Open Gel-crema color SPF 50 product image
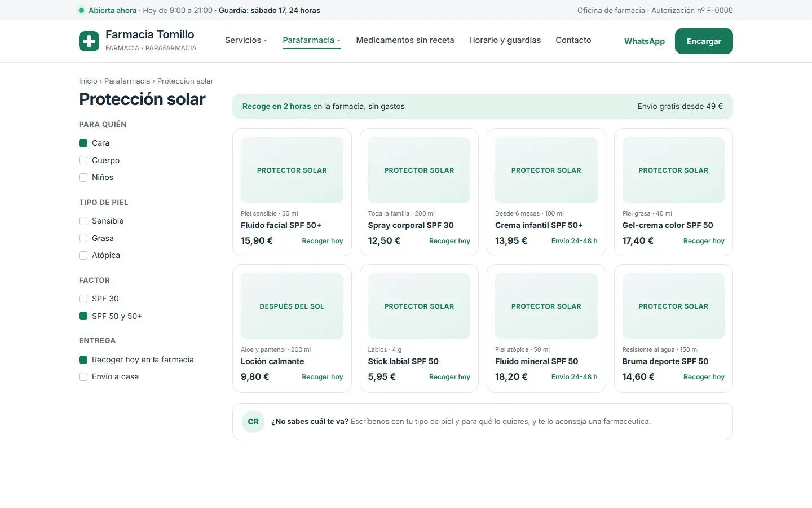 [673, 170]
